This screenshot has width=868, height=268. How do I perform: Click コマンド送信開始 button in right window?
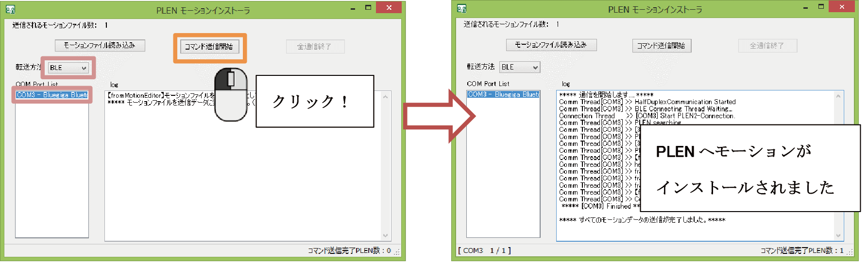661,46
